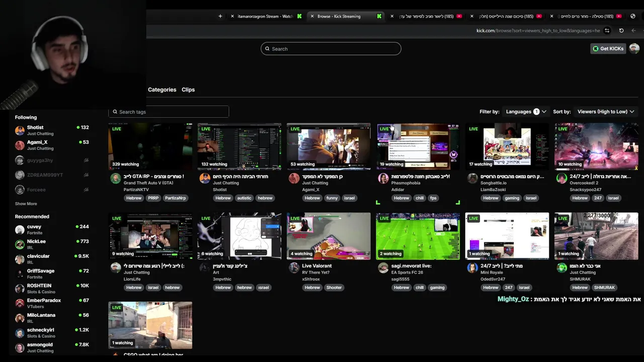
Task: Open stream thumbnail with 10 watching
Action: 596,146
